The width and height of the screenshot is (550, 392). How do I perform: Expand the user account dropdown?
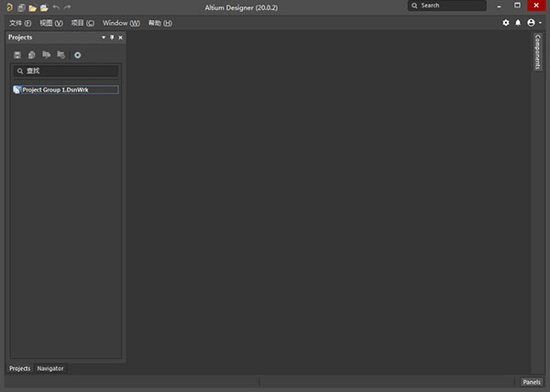[533, 22]
